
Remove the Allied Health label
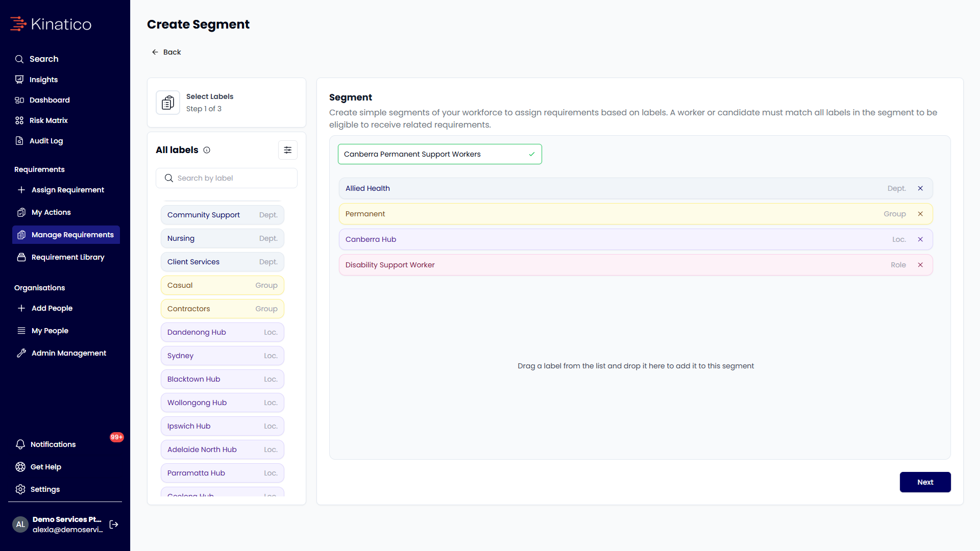[920, 188]
